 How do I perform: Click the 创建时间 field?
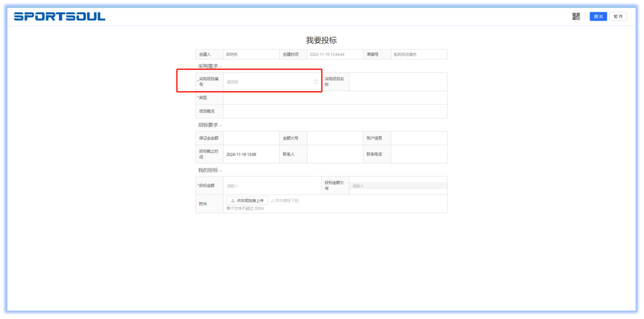coord(335,54)
